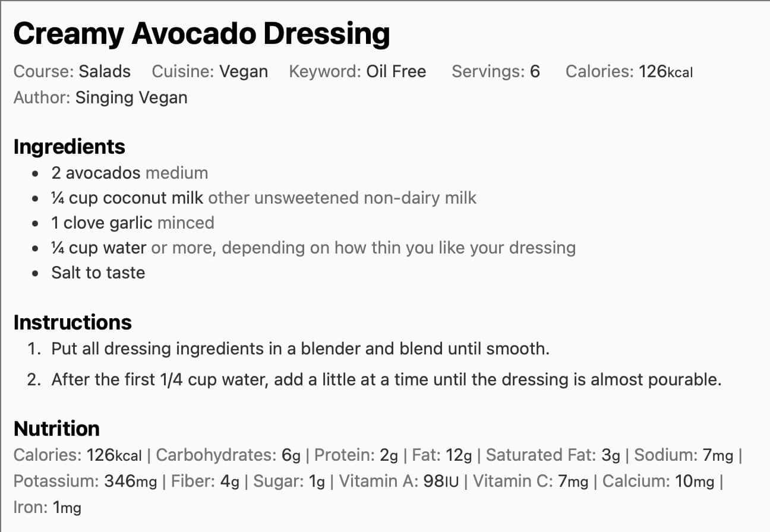770x532 pixels.
Task: Click the Oil Free keyword
Action: pyautogui.click(x=396, y=72)
